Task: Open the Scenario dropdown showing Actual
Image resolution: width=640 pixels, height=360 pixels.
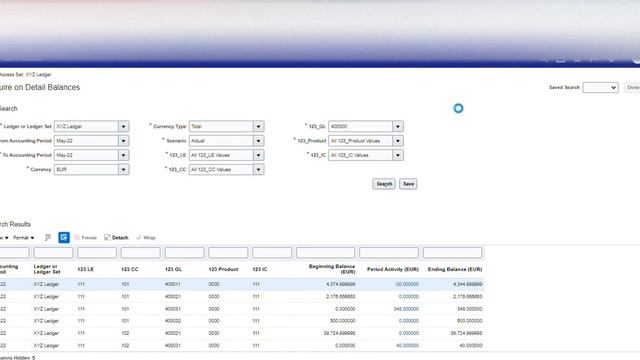Action: point(258,141)
